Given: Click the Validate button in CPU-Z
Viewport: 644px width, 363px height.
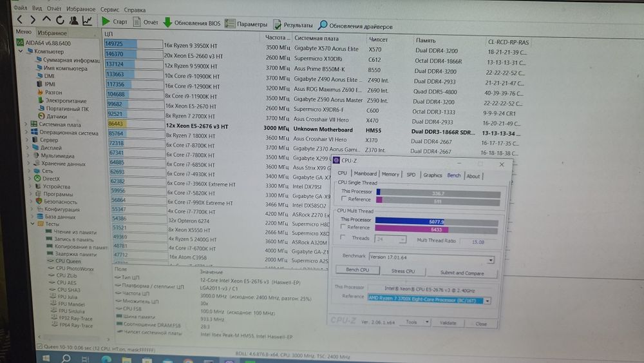Looking at the screenshot, I should coord(448,323).
